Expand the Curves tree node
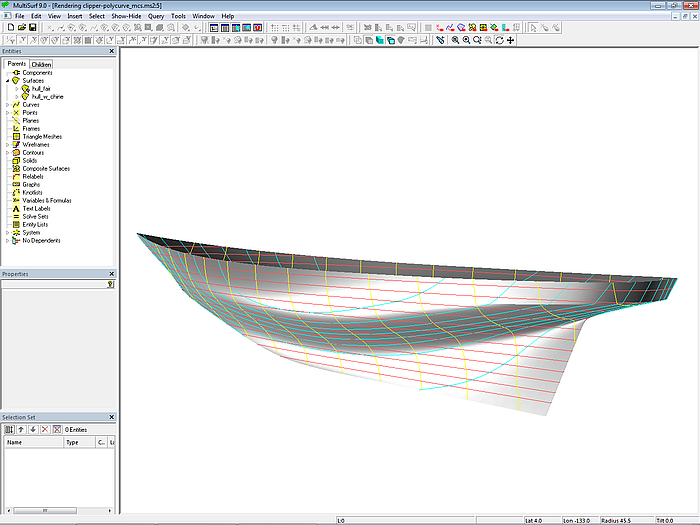700x525 pixels. (7, 105)
